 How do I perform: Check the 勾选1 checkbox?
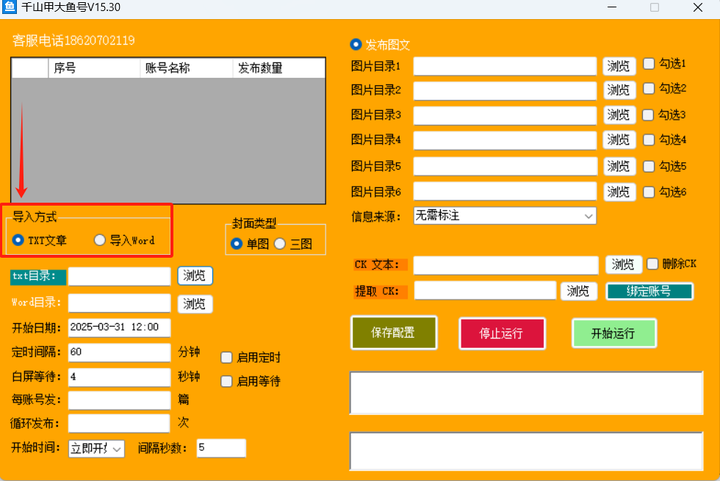pos(649,63)
